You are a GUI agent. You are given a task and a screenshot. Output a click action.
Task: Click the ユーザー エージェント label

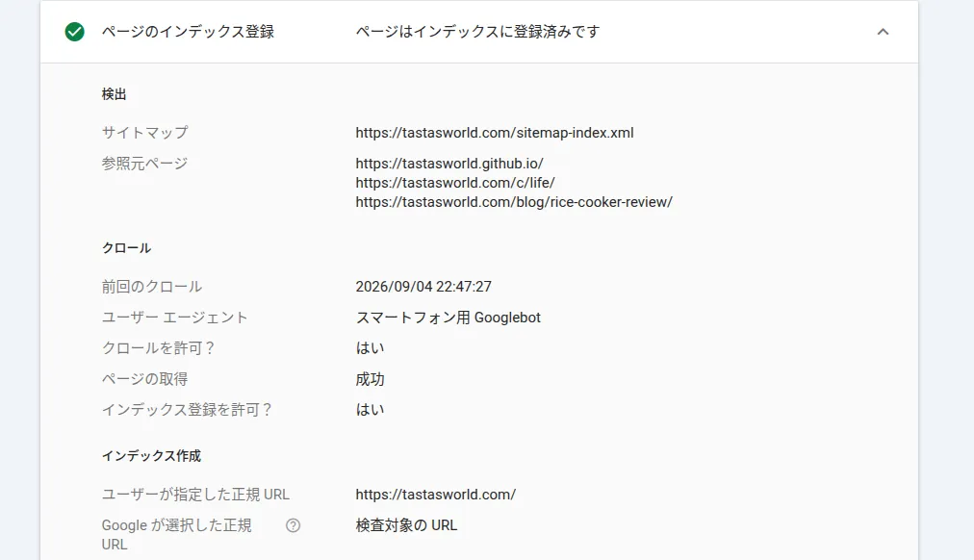point(174,318)
